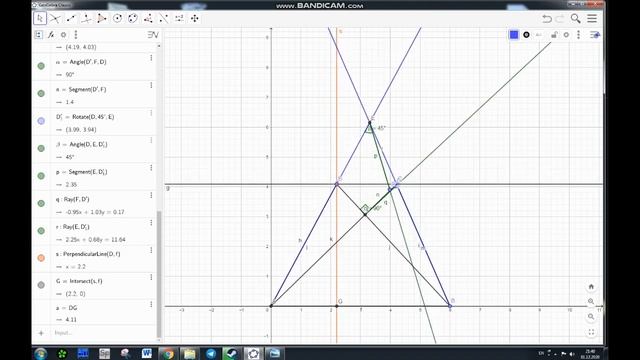Toggle visibility of point G Intersect(s, f)
This screenshot has height=360, width=640.
point(41,285)
